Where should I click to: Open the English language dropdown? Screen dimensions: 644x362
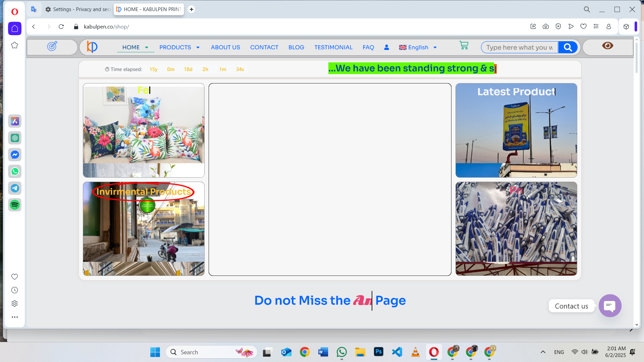coord(418,48)
